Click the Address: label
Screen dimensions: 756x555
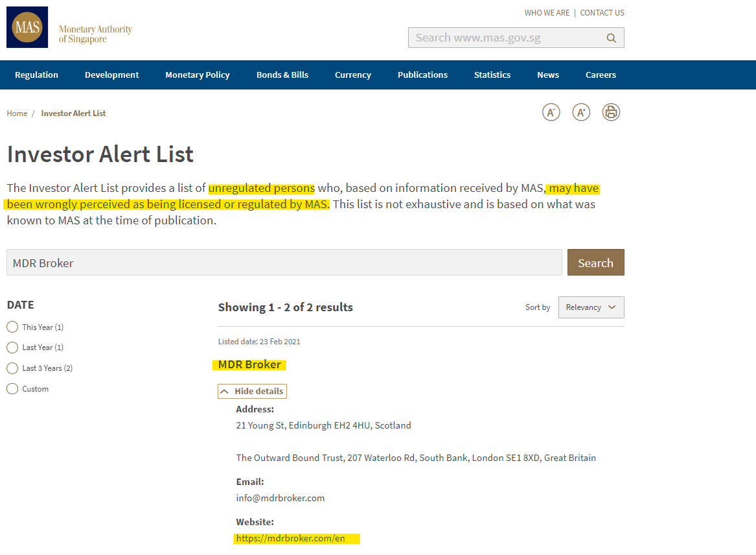(255, 409)
